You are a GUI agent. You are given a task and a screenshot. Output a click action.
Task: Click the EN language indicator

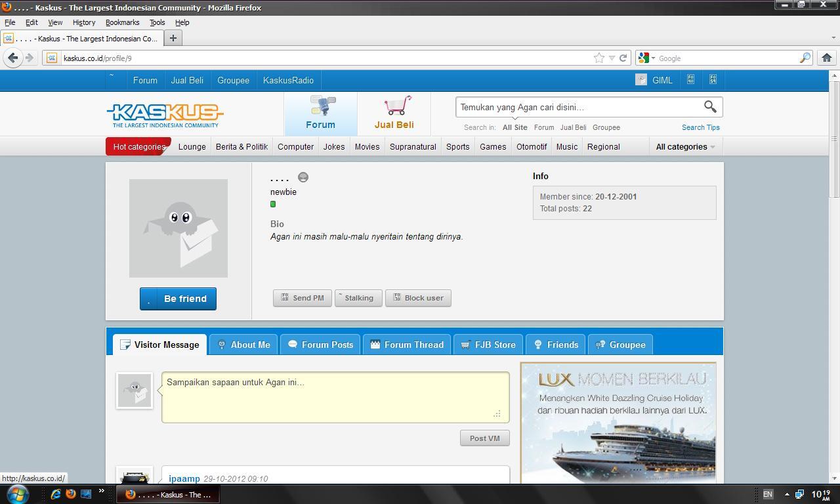click(x=767, y=494)
